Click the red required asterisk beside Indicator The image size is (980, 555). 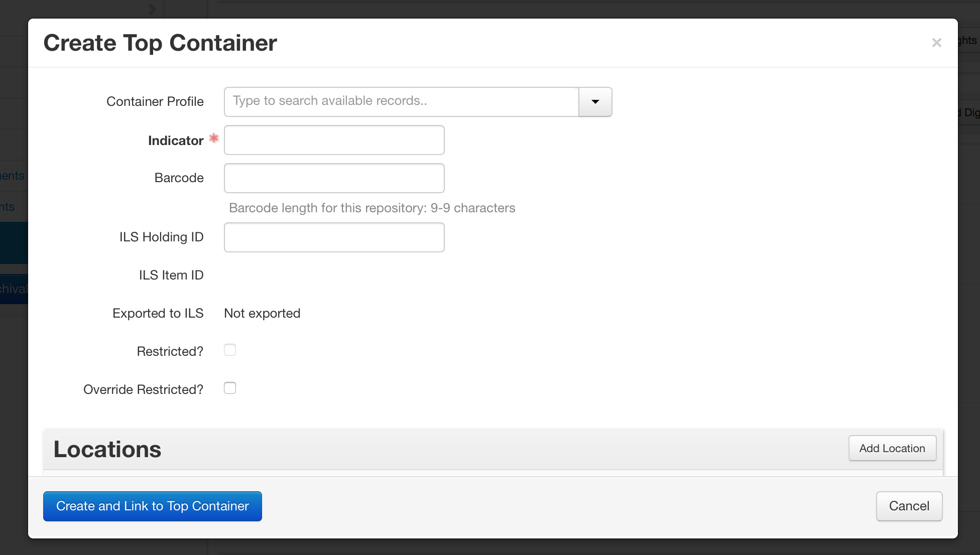(x=214, y=138)
